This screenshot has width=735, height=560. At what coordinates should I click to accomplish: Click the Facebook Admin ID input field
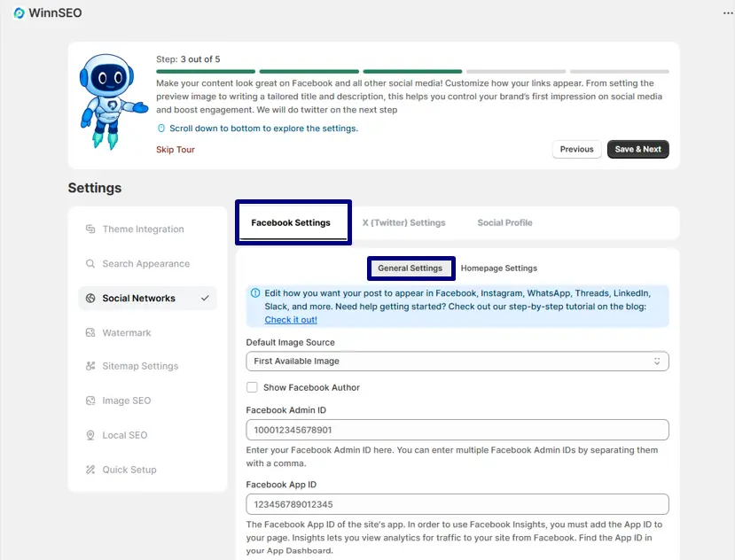pyautogui.click(x=457, y=430)
